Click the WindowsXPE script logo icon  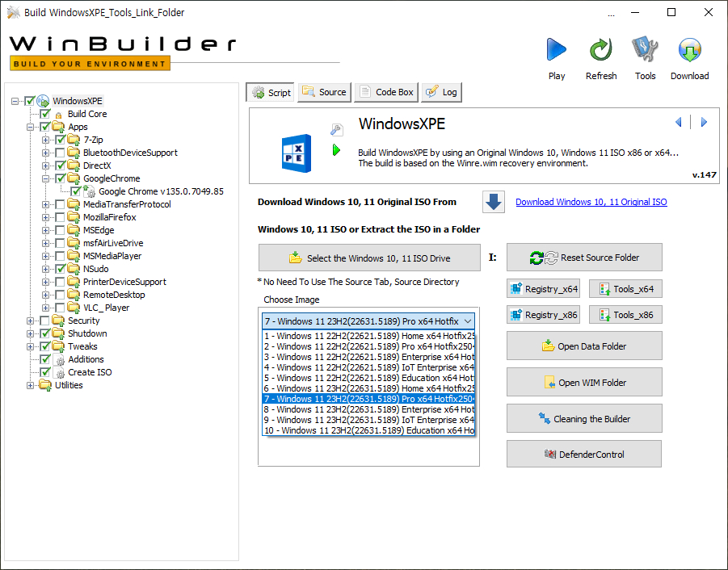(x=297, y=153)
